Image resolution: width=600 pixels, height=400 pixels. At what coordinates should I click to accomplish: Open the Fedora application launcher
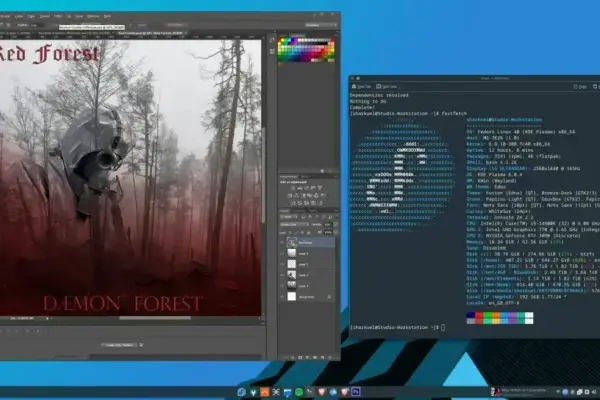[241, 392]
